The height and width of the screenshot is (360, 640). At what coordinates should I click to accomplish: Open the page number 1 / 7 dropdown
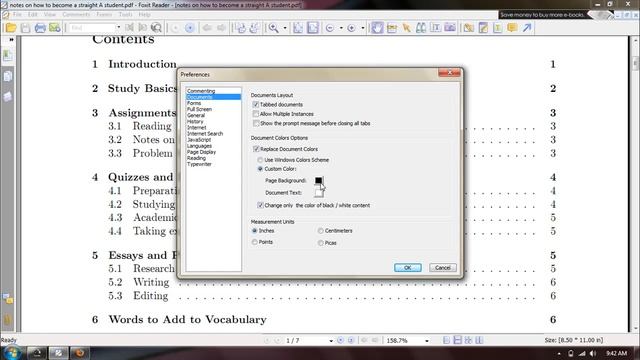[331, 340]
